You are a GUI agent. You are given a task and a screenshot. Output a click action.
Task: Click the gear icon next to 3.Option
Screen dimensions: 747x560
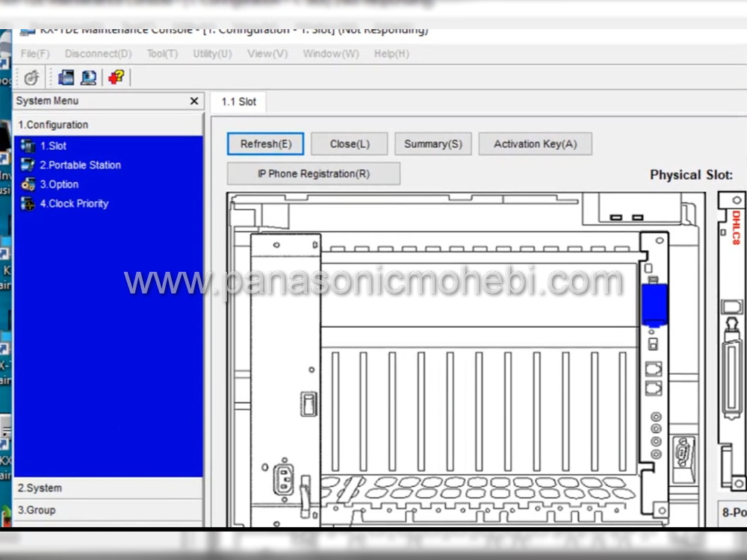pyautogui.click(x=28, y=184)
